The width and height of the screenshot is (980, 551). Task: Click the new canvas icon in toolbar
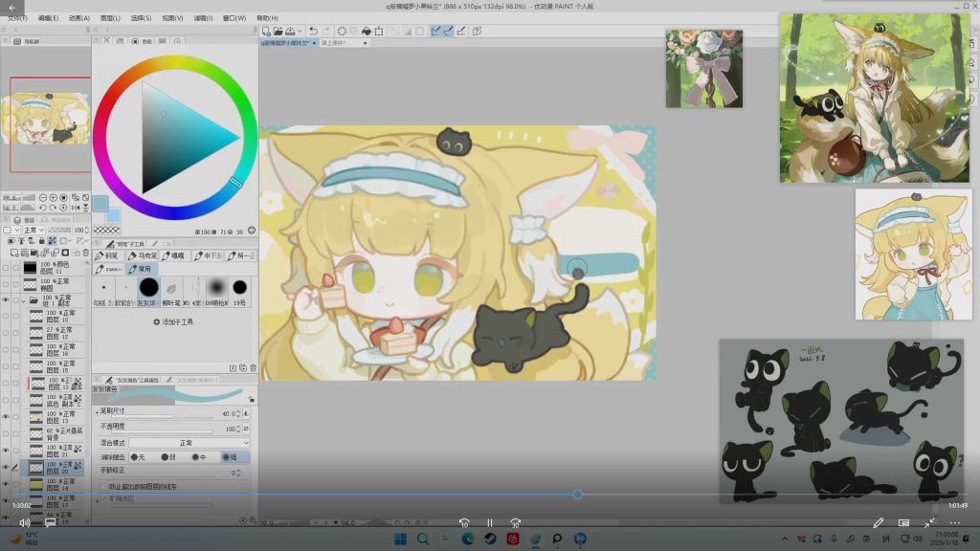point(267,31)
